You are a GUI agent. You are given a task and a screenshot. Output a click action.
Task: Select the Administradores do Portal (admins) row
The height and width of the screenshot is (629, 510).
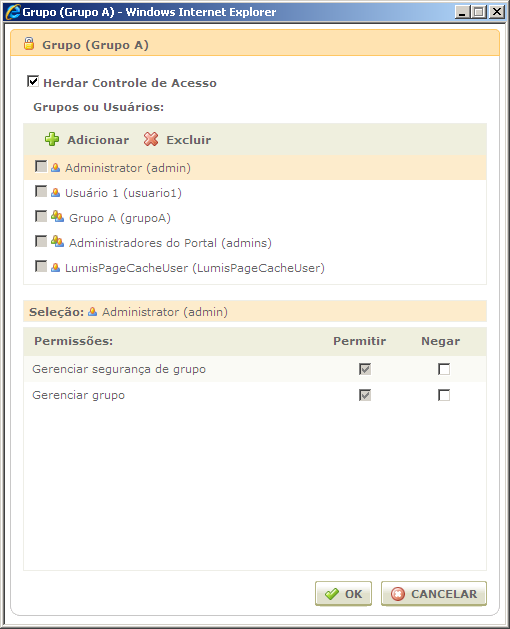click(255, 243)
